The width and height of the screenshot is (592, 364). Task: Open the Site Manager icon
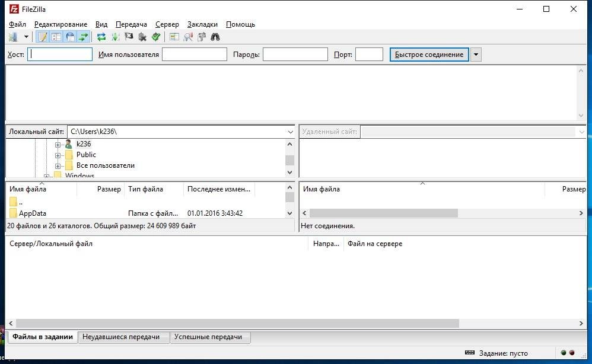14,37
